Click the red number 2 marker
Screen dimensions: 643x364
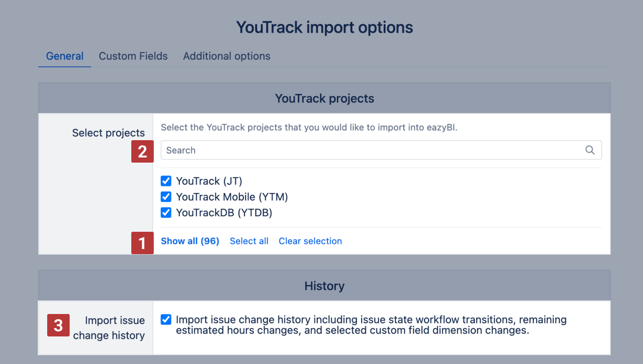click(x=143, y=151)
